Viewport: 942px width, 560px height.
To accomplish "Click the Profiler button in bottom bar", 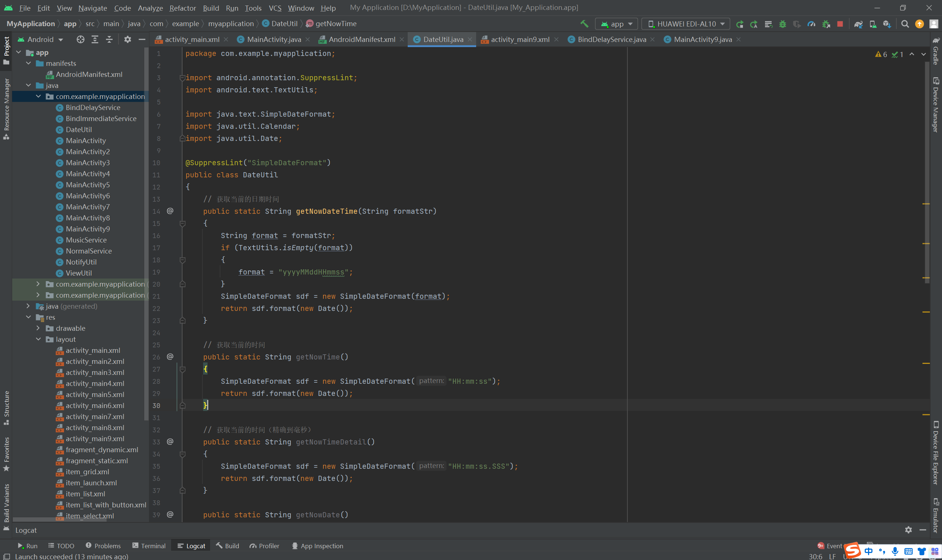I will pos(264,546).
